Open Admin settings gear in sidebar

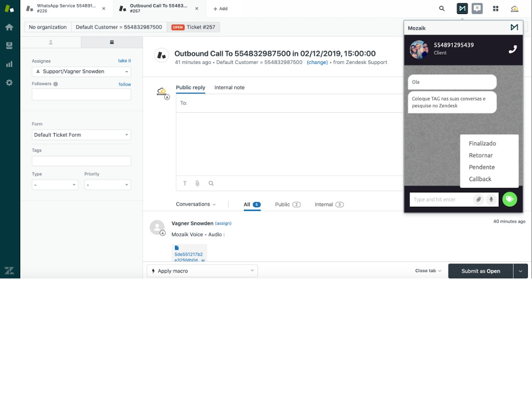[x=9, y=83]
